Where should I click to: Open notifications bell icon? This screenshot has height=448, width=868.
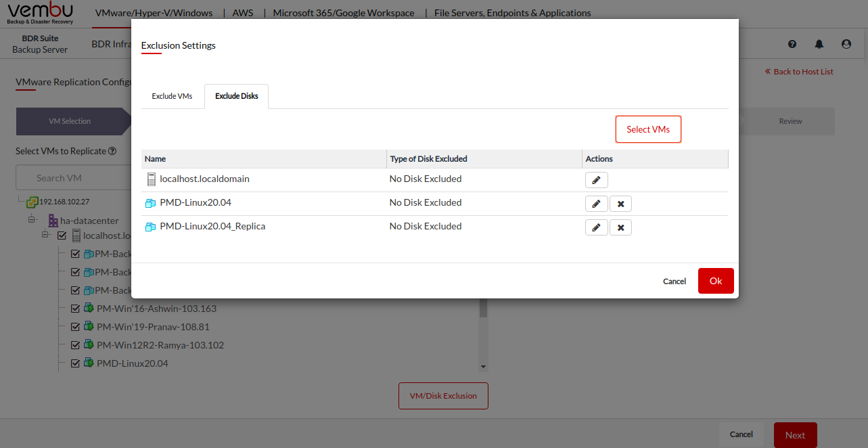tap(819, 44)
